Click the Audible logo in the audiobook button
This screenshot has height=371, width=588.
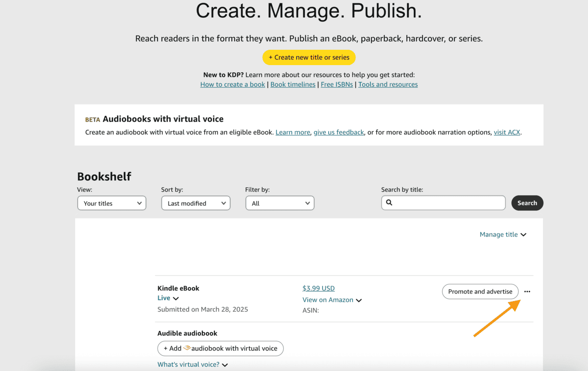pos(188,349)
